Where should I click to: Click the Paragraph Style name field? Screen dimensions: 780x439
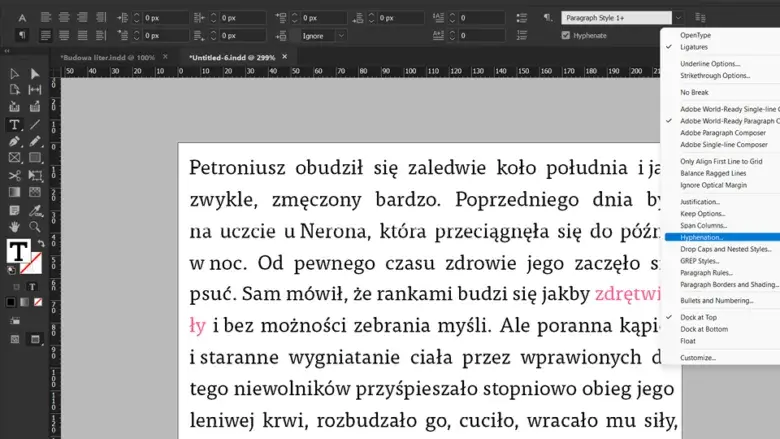point(616,18)
